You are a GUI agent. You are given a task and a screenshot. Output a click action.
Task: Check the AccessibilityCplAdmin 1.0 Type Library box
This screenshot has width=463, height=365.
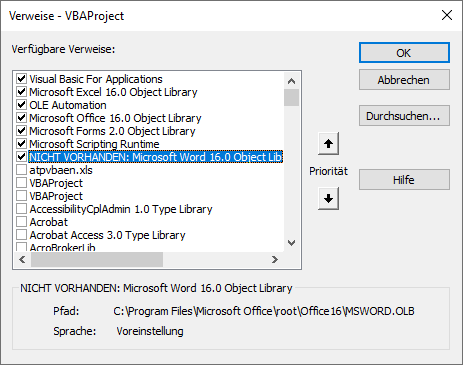click(21, 209)
